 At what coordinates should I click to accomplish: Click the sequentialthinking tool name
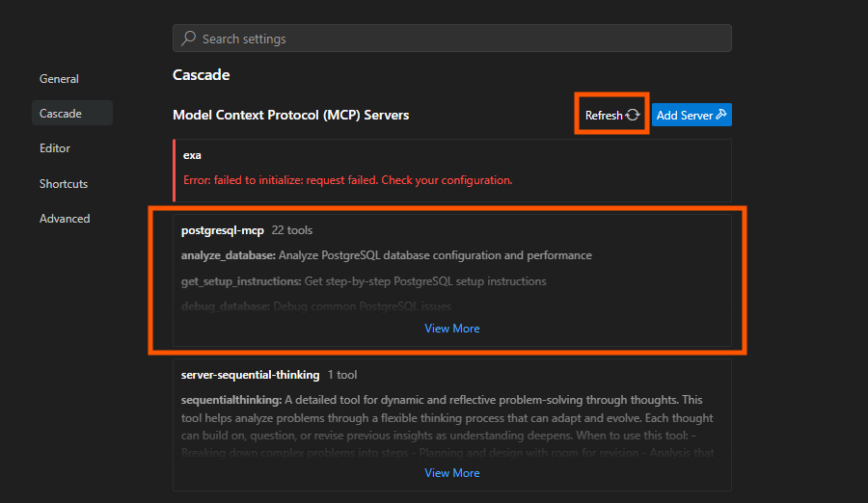pos(231,400)
